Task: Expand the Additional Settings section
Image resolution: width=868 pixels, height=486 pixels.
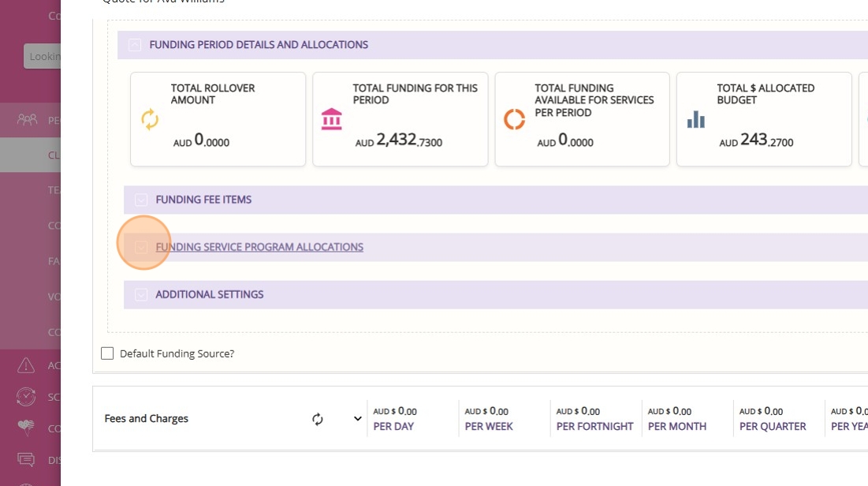Action: click(x=141, y=294)
